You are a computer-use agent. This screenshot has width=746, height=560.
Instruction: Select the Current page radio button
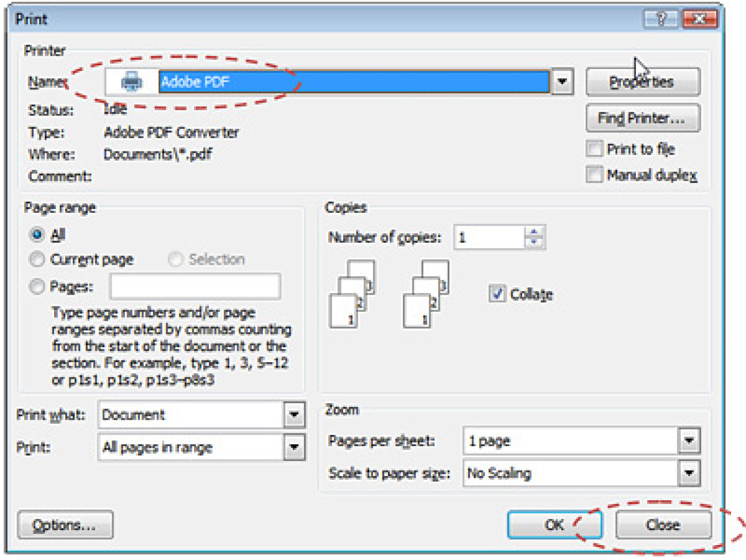pos(36,259)
